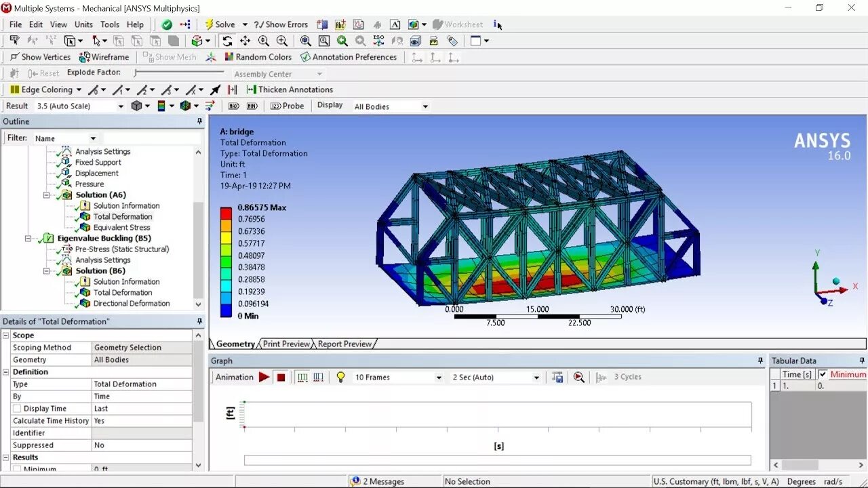Apply Random Colors to bodies
This screenshot has height=488, width=868.
(x=257, y=57)
